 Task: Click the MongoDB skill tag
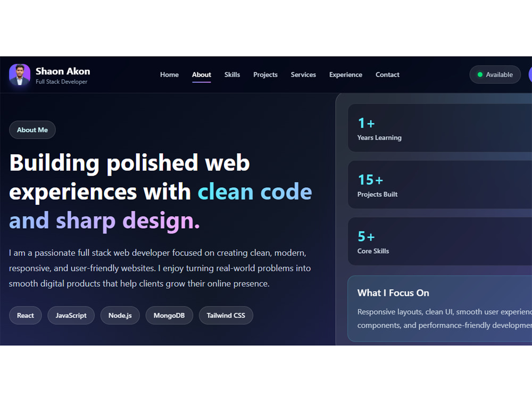(x=169, y=315)
